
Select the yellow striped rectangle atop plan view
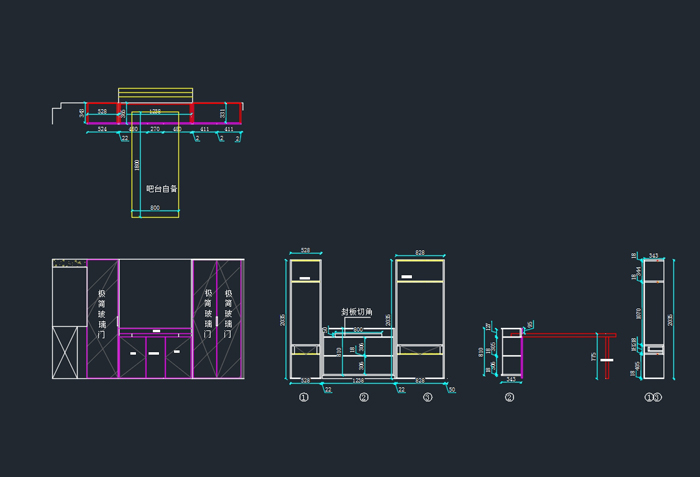pos(155,94)
